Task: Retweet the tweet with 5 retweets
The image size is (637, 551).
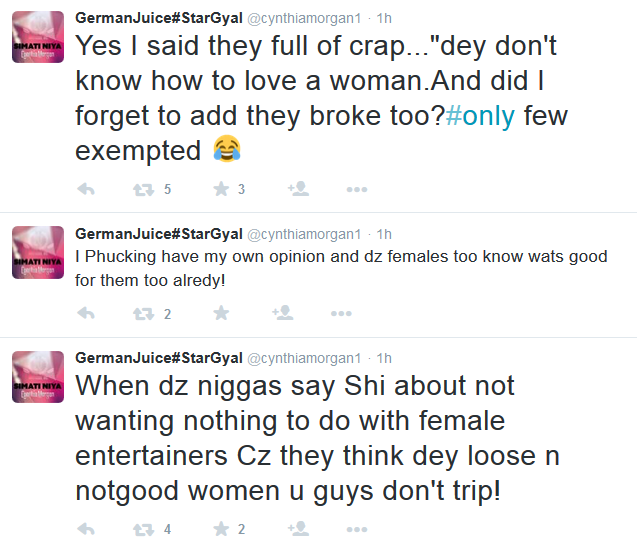Action: [x=143, y=189]
